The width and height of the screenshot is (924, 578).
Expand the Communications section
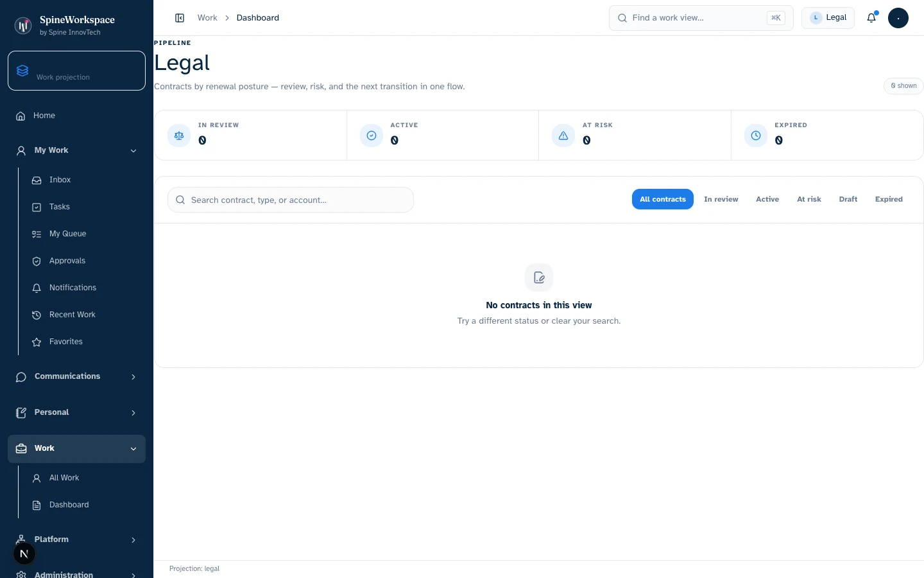(76, 376)
